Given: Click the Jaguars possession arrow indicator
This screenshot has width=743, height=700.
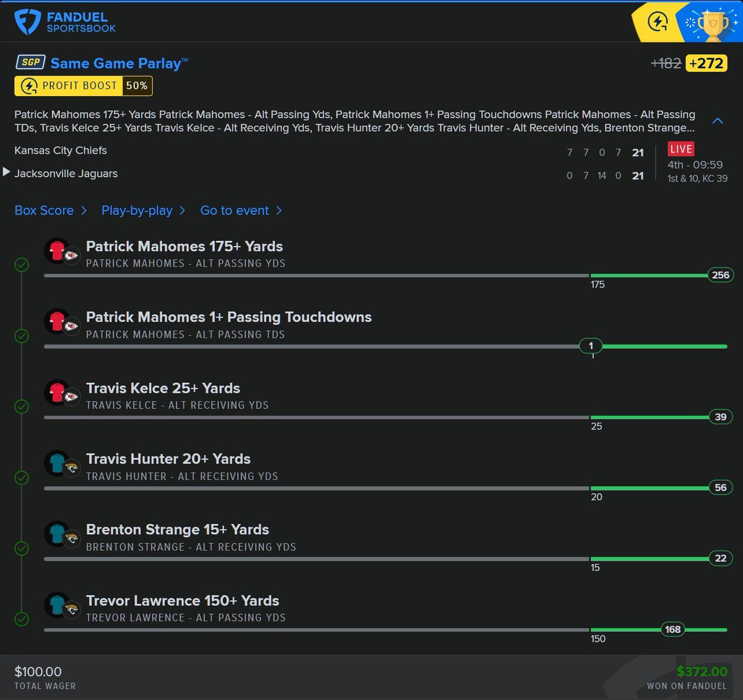Looking at the screenshot, I should tap(6, 172).
